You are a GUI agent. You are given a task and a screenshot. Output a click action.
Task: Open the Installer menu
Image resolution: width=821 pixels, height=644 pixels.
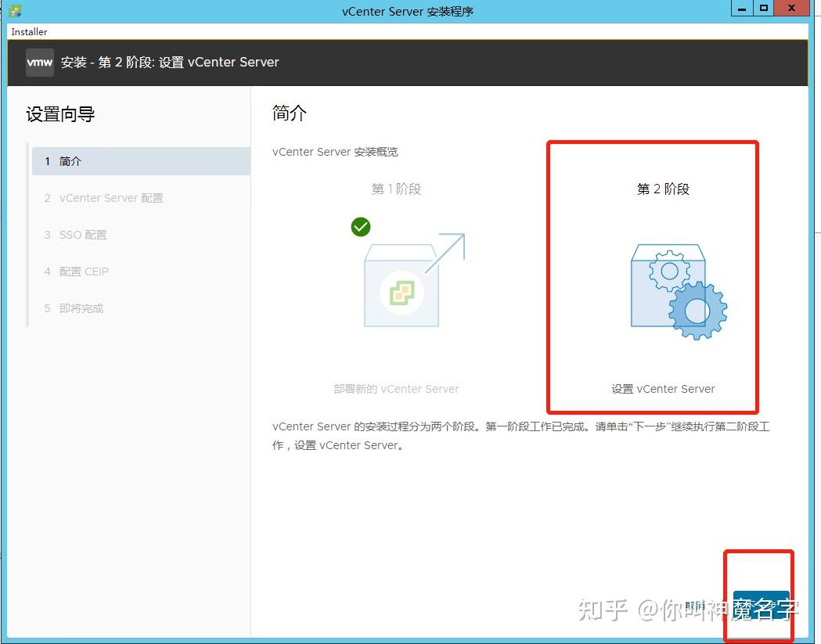(x=27, y=31)
